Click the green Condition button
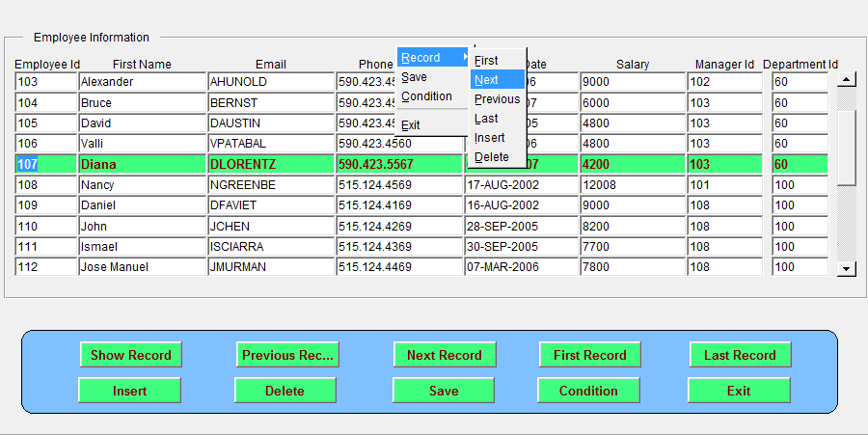The image size is (868, 435). tap(588, 391)
